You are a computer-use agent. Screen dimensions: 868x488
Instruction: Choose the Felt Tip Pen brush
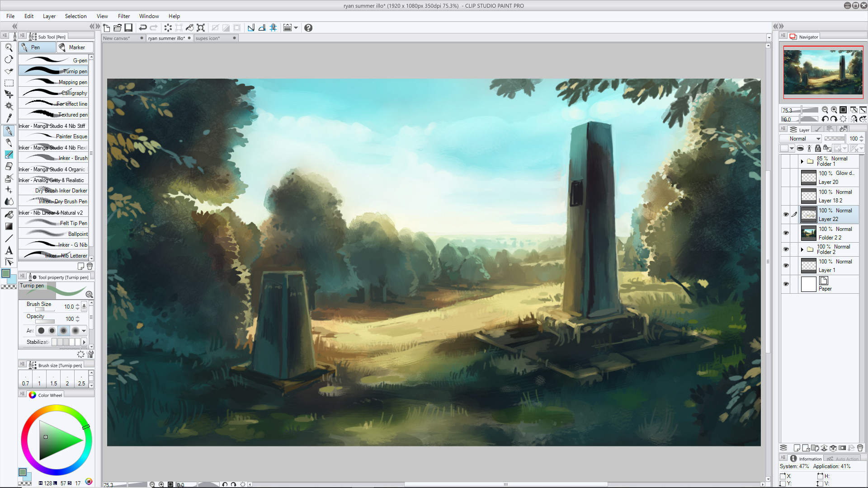(x=53, y=223)
